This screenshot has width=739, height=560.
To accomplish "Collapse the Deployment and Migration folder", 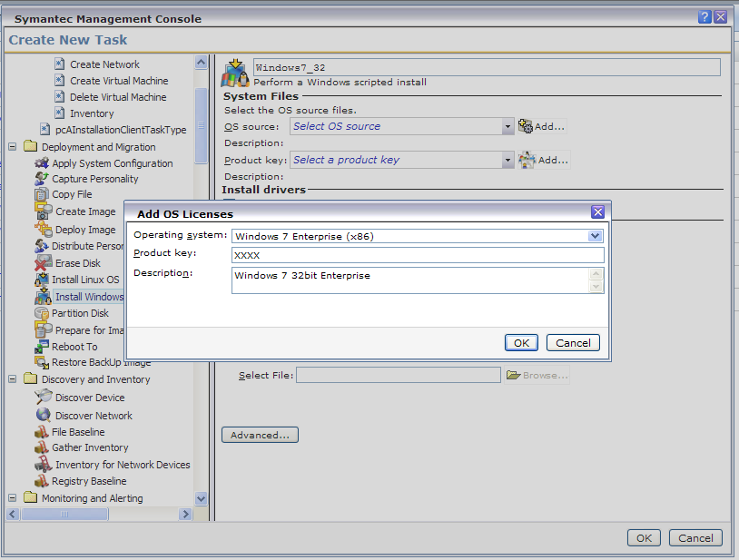I will click(x=13, y=146).
